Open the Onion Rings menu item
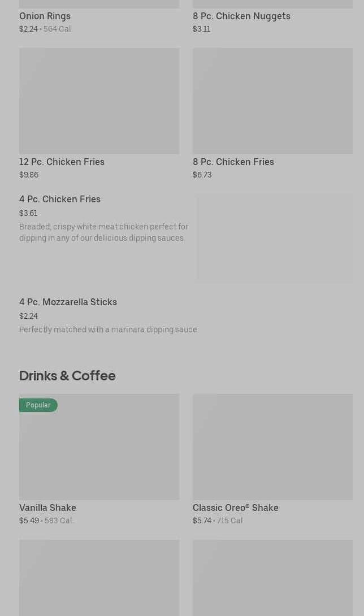This screenshot has height=616, width=364. pos(45,16)
